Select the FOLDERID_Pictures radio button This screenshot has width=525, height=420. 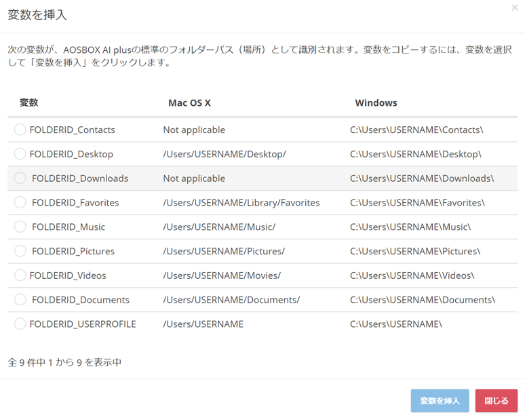click(20, 251)
